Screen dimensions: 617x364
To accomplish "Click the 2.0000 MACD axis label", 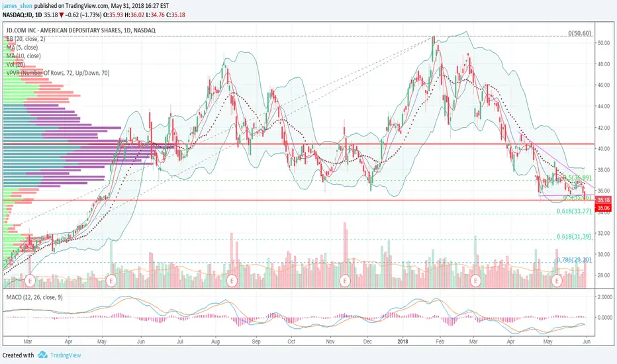I will click(x=605, y=296).
